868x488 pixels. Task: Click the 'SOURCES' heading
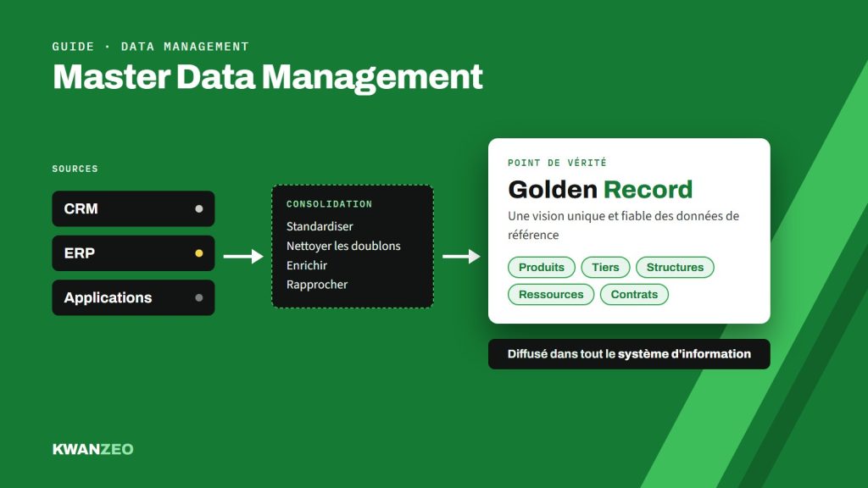[x=75, y=169]
